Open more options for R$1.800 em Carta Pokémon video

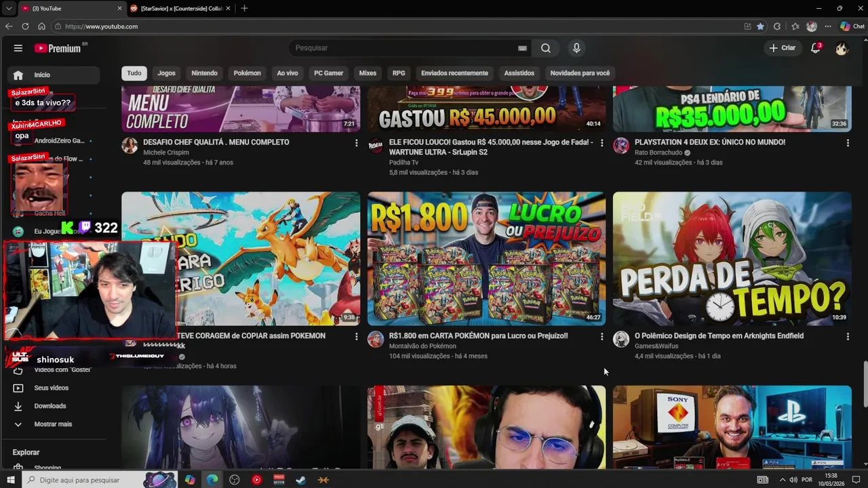(x=601, y=337)
